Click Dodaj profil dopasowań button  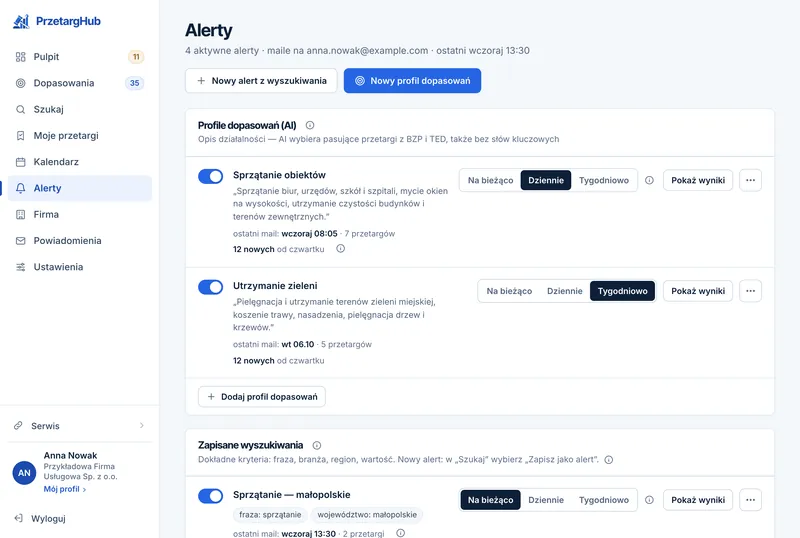pos(262,397)
